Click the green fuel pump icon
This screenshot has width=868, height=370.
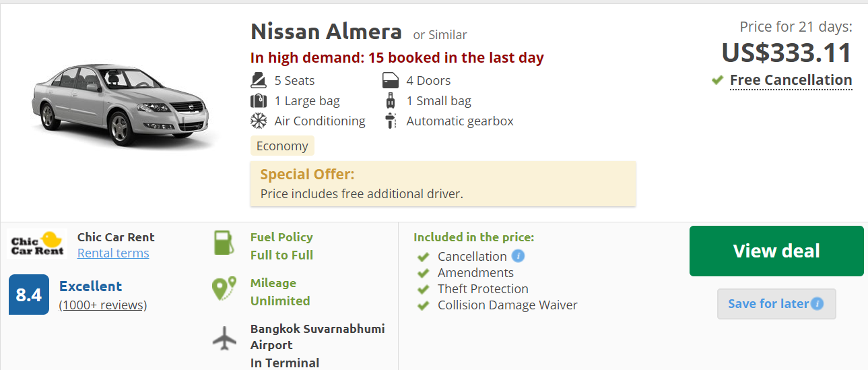point(224,243)
